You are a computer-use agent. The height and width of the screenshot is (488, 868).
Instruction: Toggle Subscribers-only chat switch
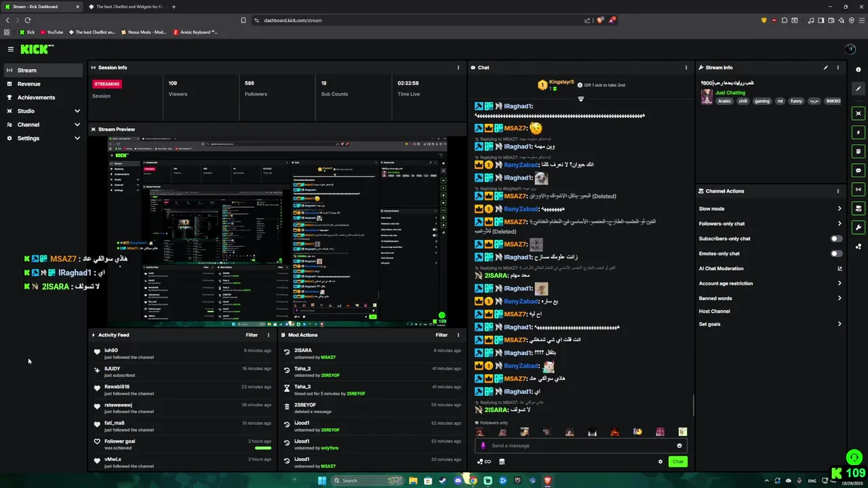coord(837,239)
